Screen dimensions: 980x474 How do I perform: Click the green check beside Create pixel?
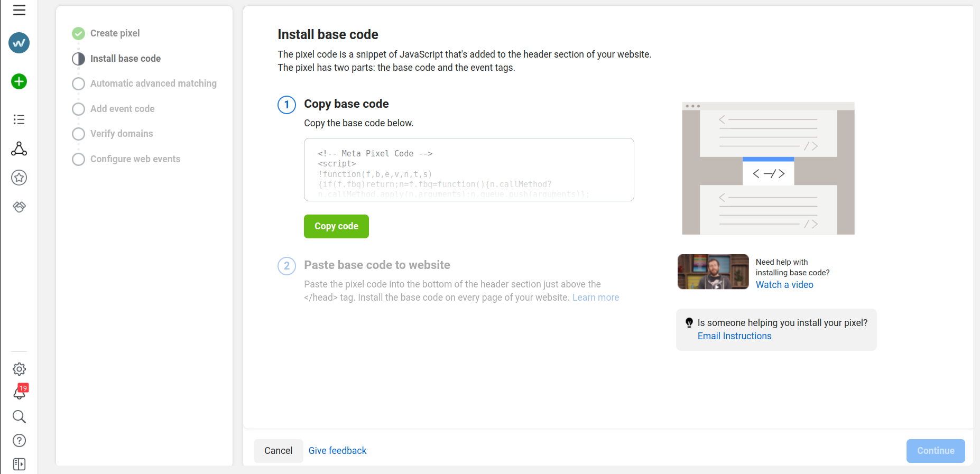78,33
